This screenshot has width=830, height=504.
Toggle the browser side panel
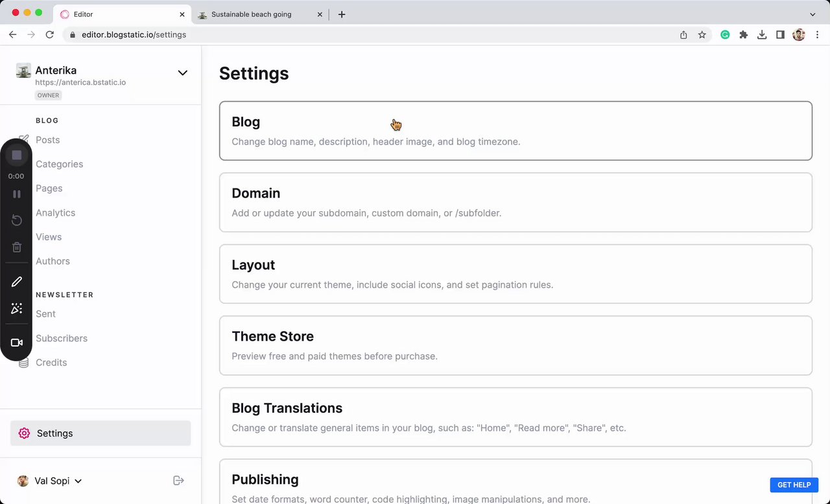[x=780, y=35]
